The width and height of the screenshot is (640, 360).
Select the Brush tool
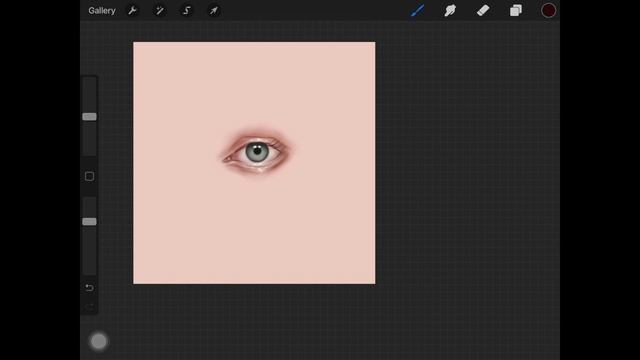pos(417,11)
